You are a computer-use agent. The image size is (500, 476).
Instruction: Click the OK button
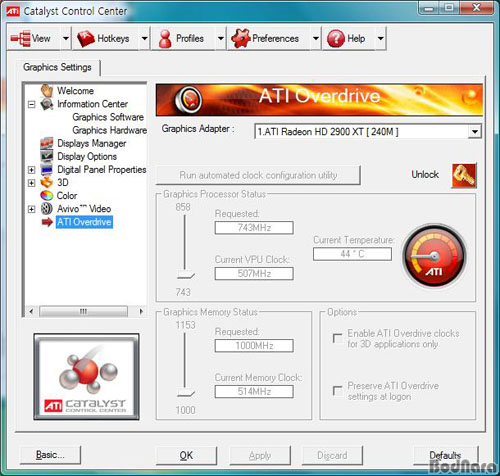tap(186, 455)
